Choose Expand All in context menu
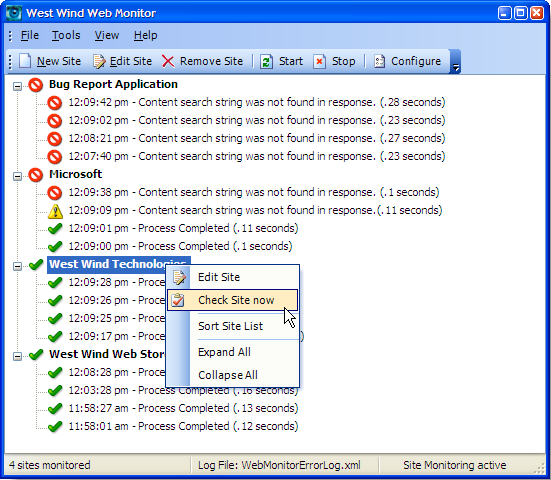Screen dimensions: 551x480 233,352
